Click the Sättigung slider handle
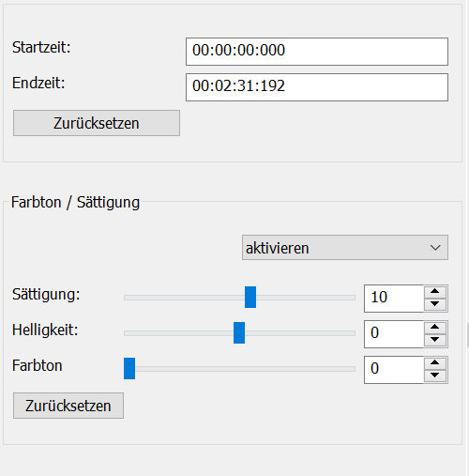Image resolution: width=469 pixels, height=476 pixels. point(250,297)
